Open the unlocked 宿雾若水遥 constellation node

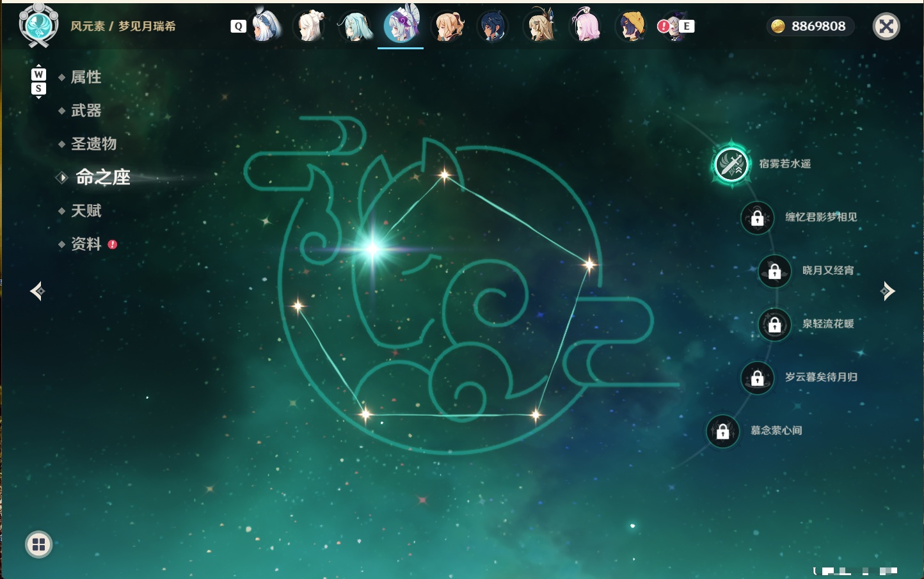coord(731,164)
